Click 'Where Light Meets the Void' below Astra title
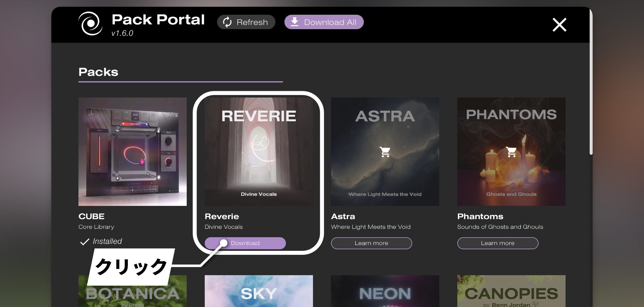 pyautogui.click(x=371, y=227)
